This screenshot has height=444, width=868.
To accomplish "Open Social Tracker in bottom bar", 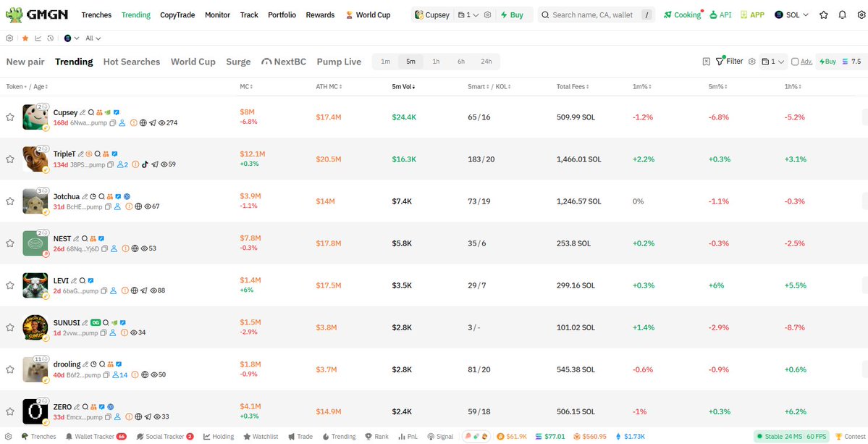I will pyautogui.click(x=164, y=436).
